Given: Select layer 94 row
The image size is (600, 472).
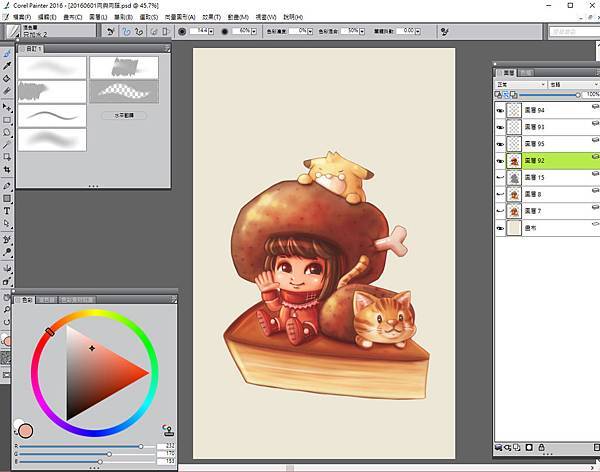Looking at the screenshot, I should click(x=547, y=110).
